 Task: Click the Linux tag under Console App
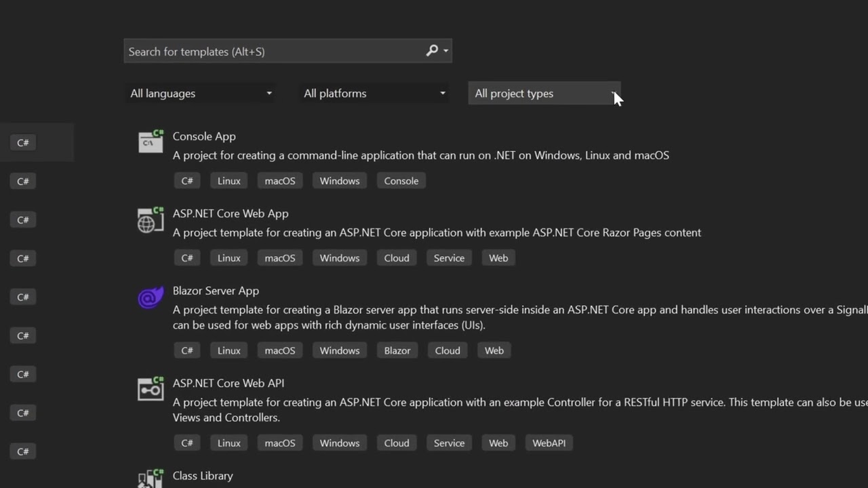click(x=229, y=181)
